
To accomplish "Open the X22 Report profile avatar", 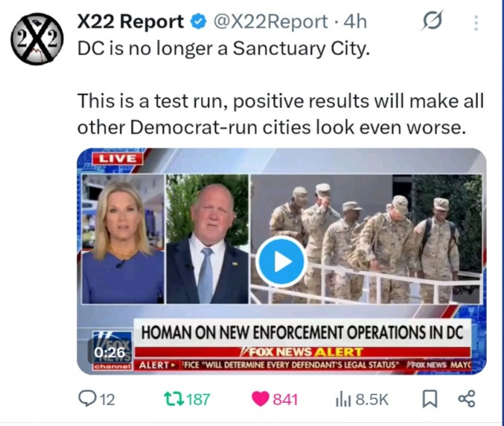I will 37,39.
